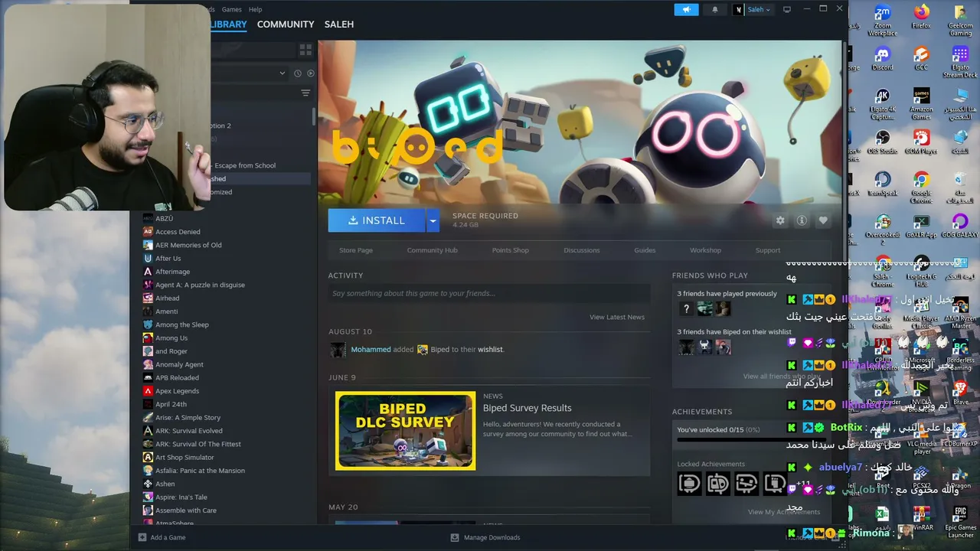Open GOG GALAXY desktop shortcut
The height and width of the screenshot is (551, 980).
[x=960, y=227]
